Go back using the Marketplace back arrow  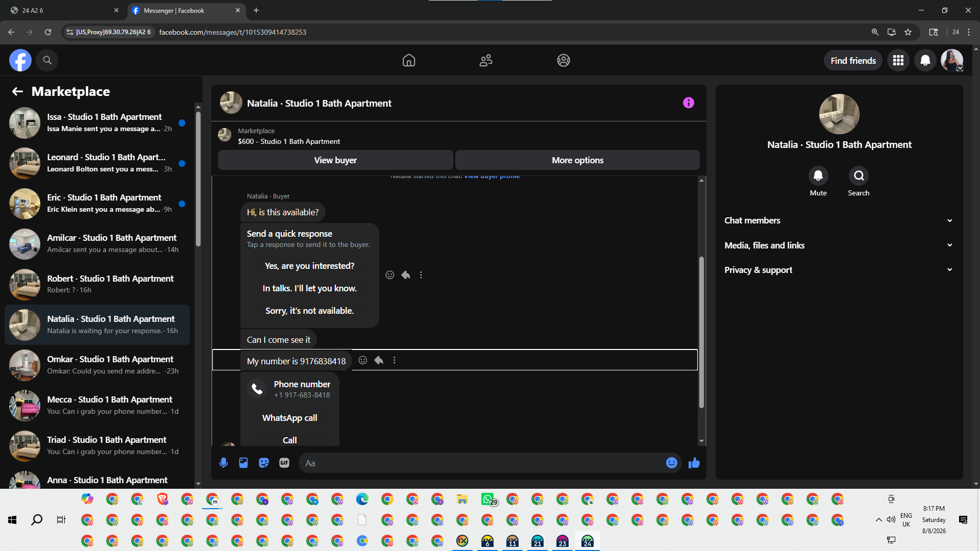17,91
